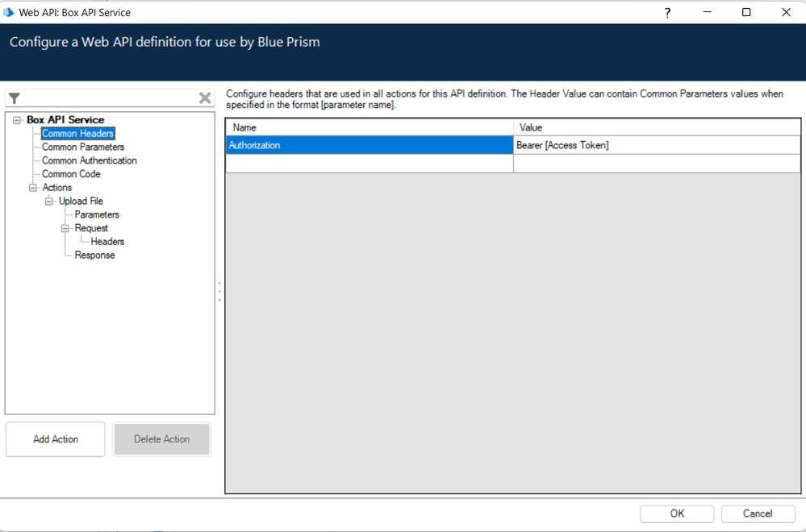Open Parameters under Upload File
Viewport: 806px width, 532px height.
click(x=97, y=214)
